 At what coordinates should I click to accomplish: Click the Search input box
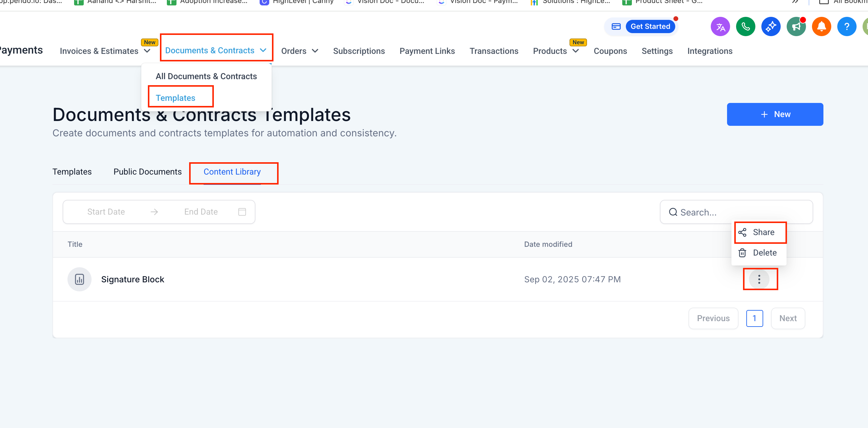pos(736,212)
